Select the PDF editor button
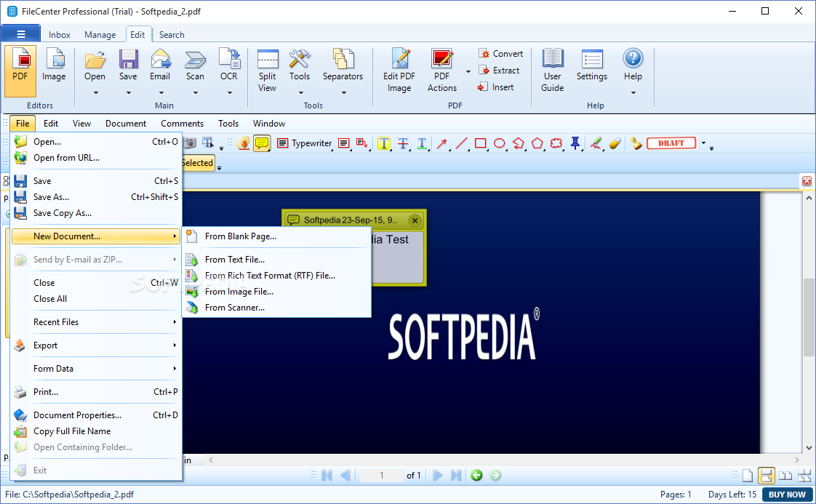Screen dimensions: 816x504 click(x=20, y=71)
